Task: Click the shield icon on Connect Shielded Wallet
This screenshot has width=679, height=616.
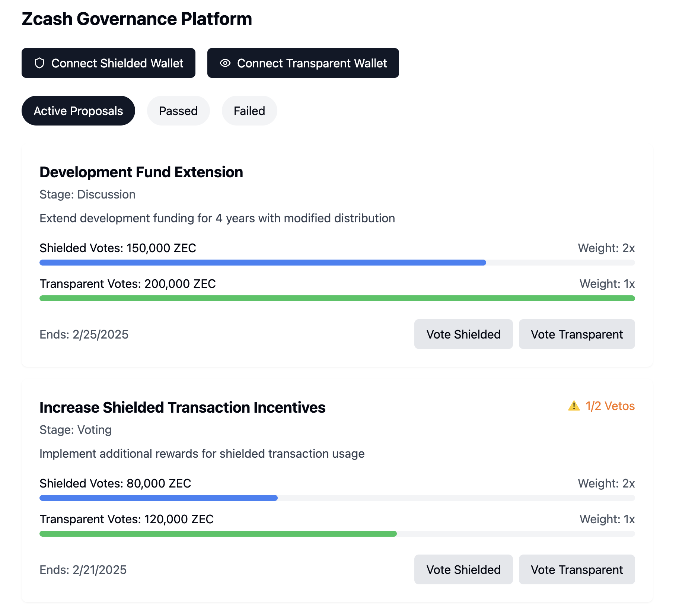Action: [39, 63]
